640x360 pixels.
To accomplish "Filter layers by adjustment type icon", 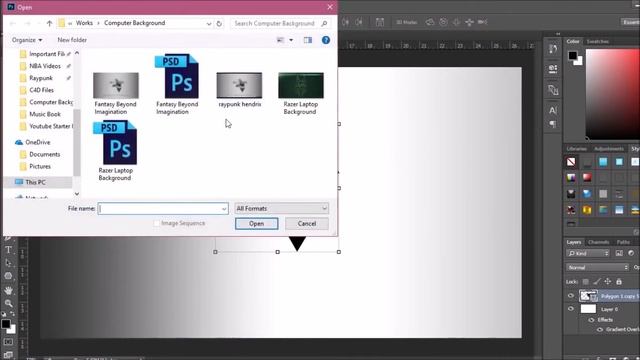I will 631,253.
